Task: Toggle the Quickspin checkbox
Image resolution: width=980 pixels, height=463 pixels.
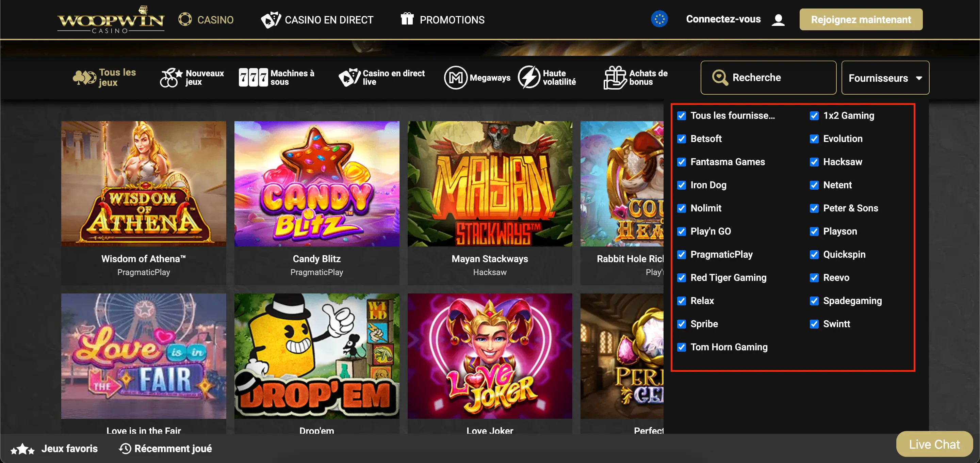Action: pyautogui.click(x=814, y=255)
